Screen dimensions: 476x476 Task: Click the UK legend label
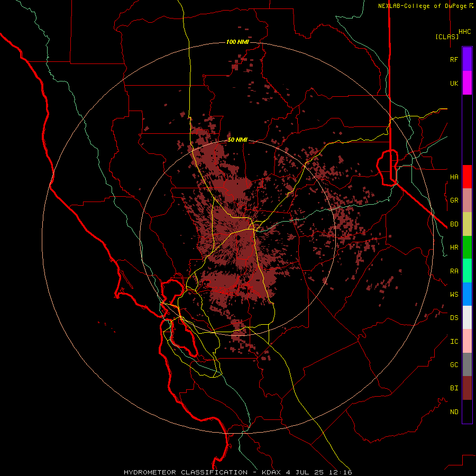click(x=454, y=83)
